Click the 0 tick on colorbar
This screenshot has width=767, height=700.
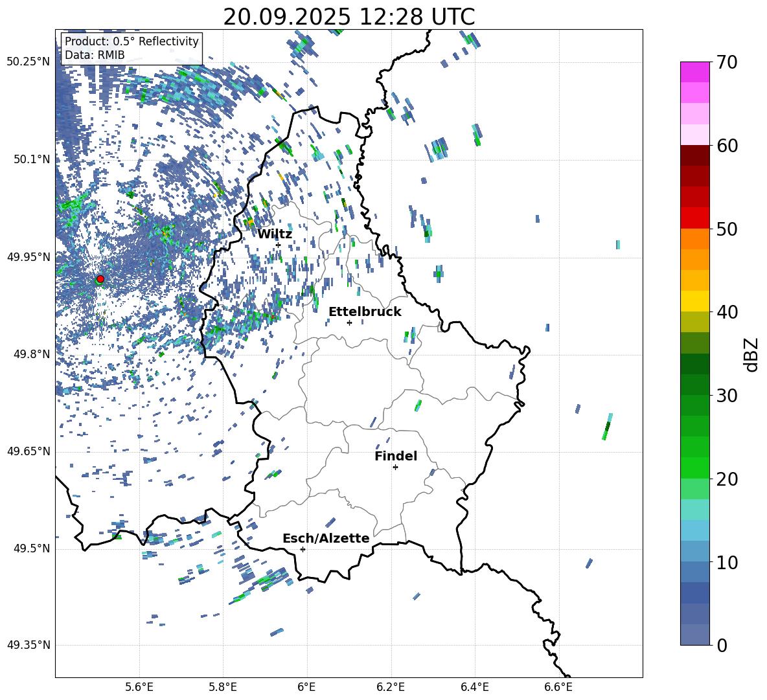point(722,645)
